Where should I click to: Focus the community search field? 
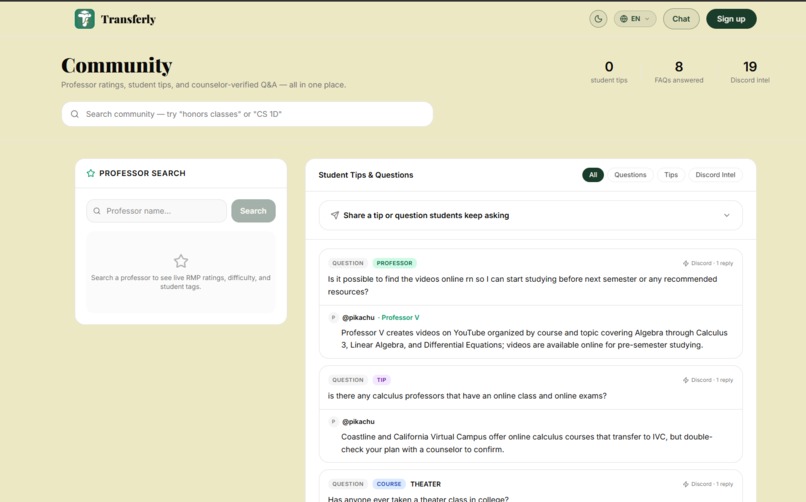tap(247, 114)
